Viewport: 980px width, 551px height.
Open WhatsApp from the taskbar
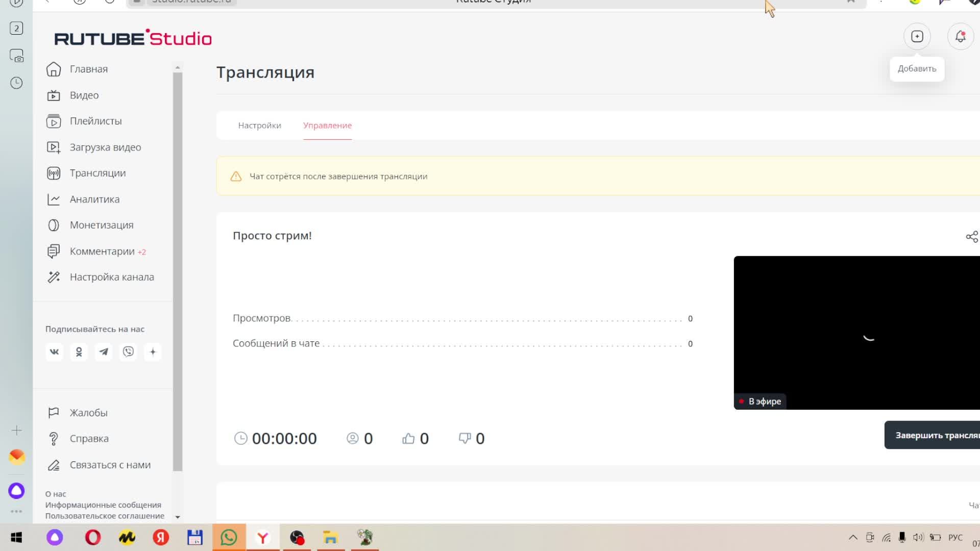click(x=229, y=537)
